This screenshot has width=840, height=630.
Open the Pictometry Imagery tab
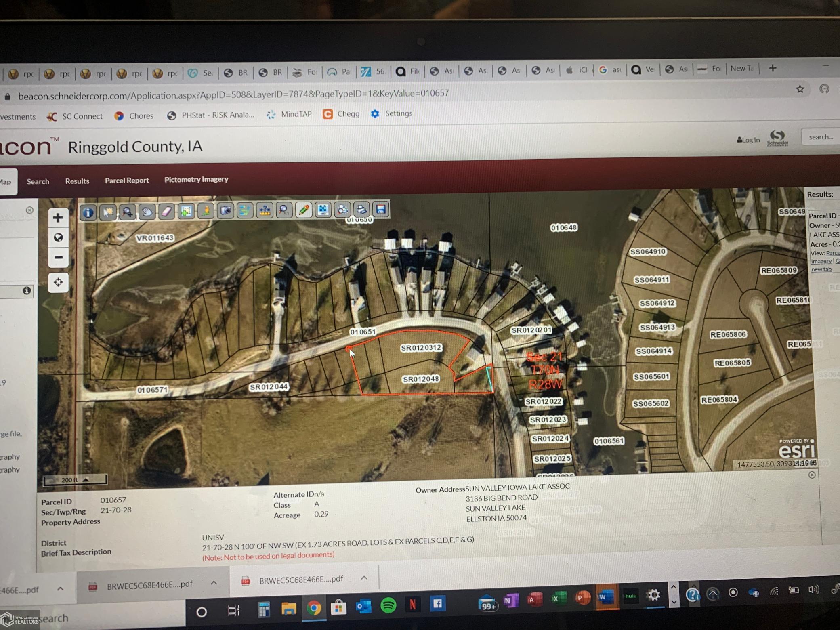coord(196,179)
